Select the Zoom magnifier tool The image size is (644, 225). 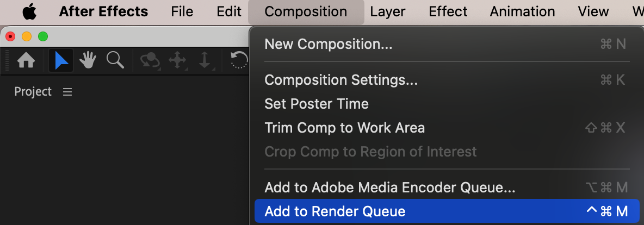115,60
